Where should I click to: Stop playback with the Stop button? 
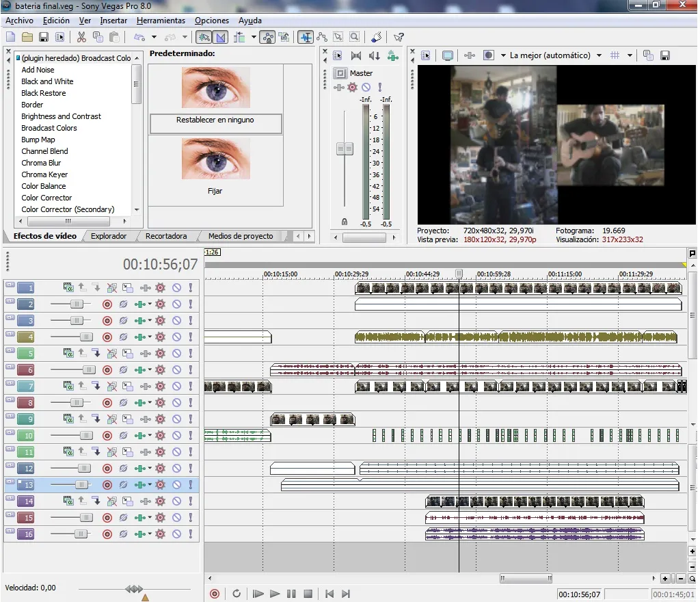308,594
